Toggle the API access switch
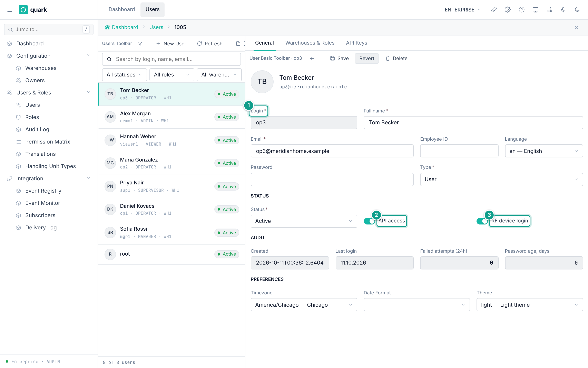The image size is (588, 368). (x=369, y=221)
